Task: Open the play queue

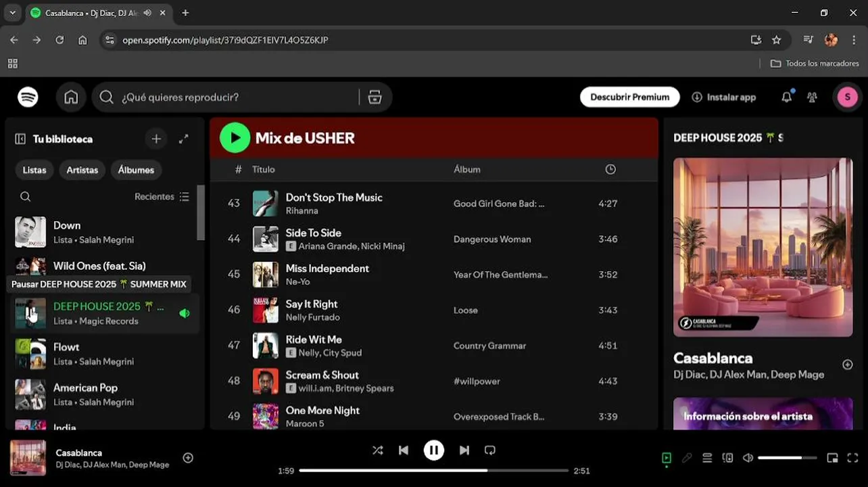Action: click(x=707, y=458)
